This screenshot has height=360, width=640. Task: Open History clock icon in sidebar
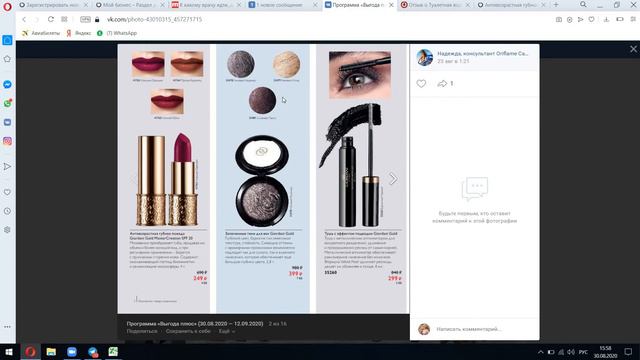[7, 211]
